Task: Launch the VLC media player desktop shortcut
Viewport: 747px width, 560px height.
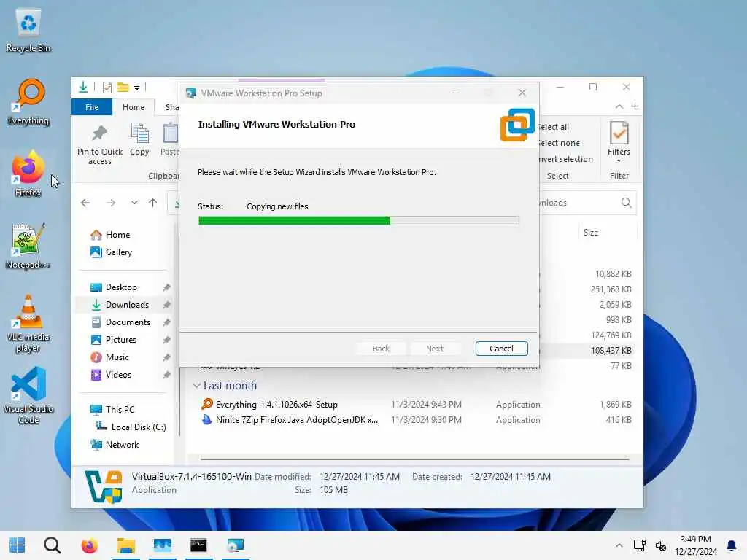Action: click(28, 324)
